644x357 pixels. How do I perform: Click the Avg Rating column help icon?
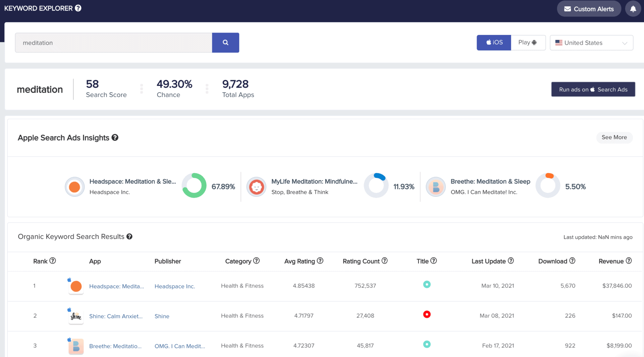[320, 261]
